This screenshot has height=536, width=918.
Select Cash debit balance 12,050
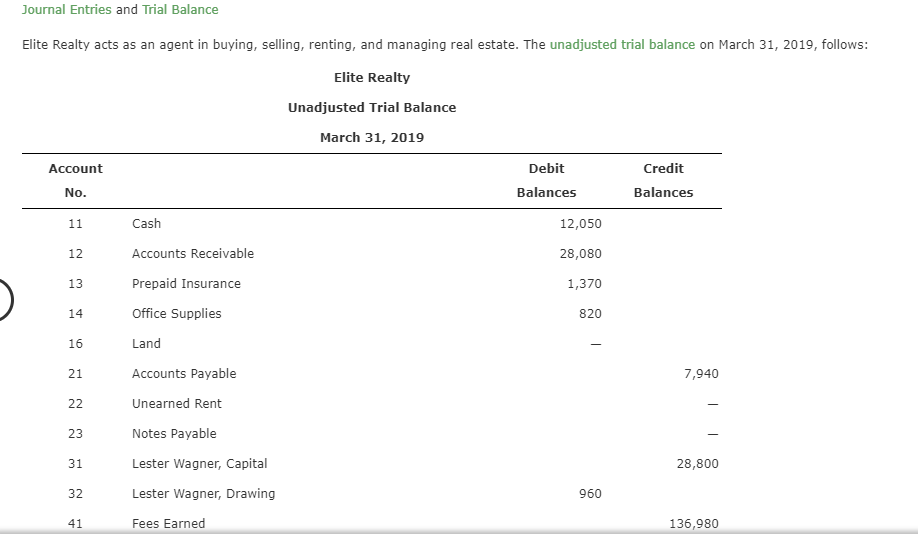click(x=580, y=224)
